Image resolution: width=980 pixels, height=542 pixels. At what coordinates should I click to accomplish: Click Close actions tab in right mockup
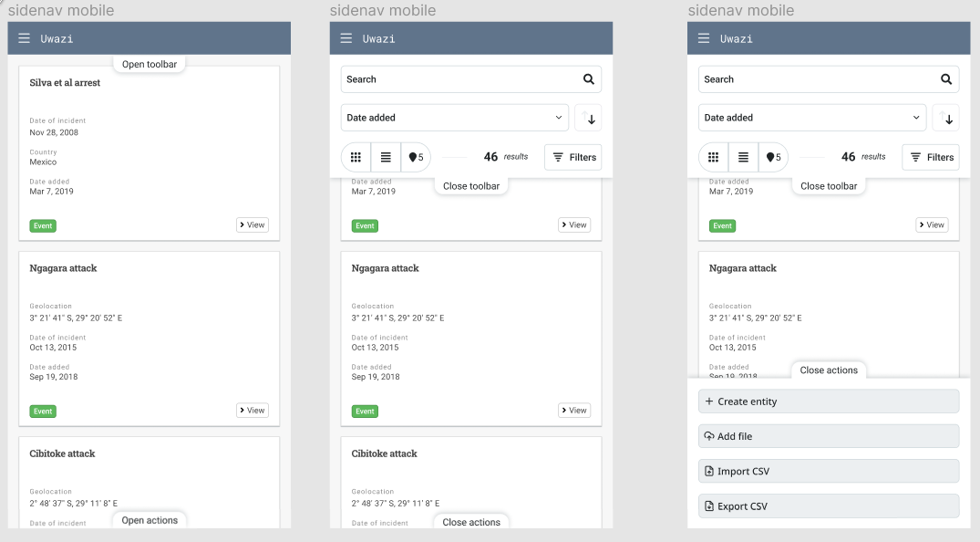tap(829, 370)
